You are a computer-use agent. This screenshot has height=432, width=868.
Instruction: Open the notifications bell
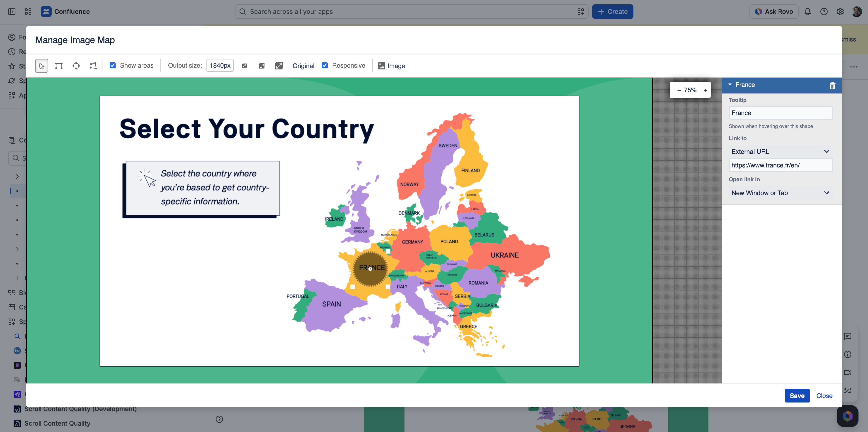[808, 12]
